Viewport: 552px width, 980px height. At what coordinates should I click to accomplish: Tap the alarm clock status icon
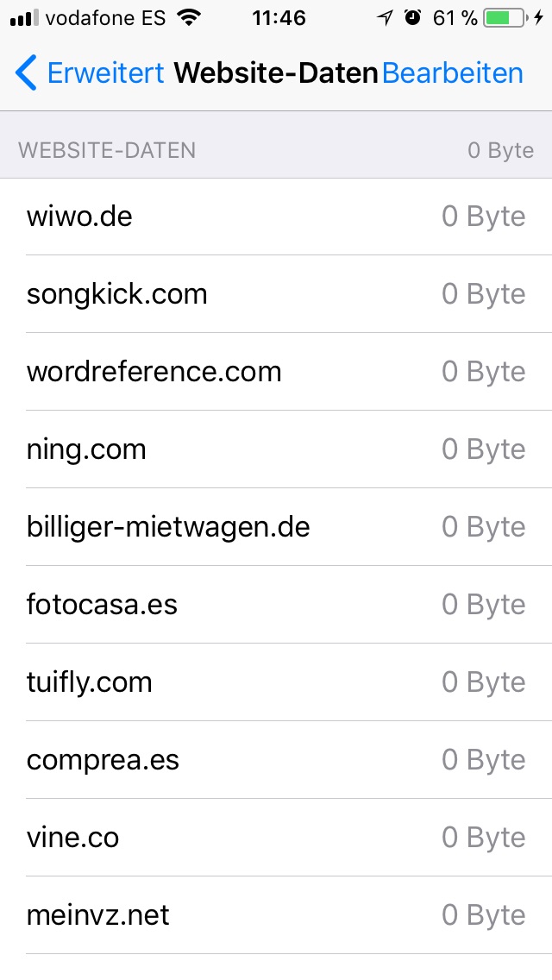pos(412,18)
